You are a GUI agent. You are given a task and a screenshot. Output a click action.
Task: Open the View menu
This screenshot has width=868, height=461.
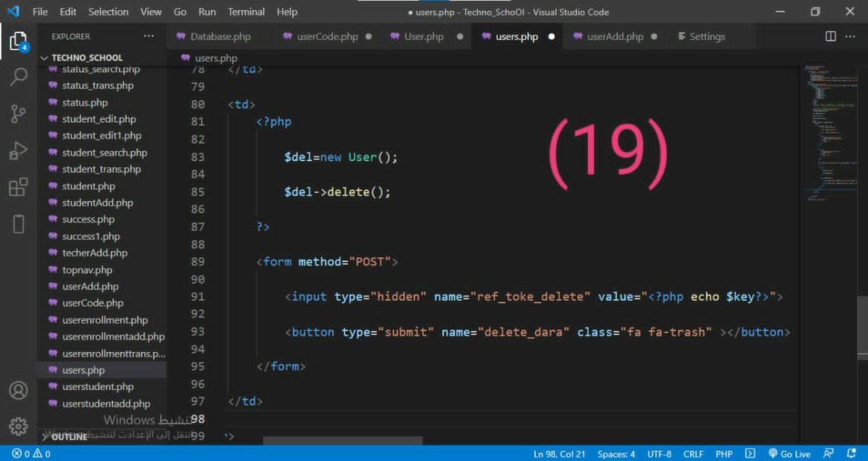[151, 12]
